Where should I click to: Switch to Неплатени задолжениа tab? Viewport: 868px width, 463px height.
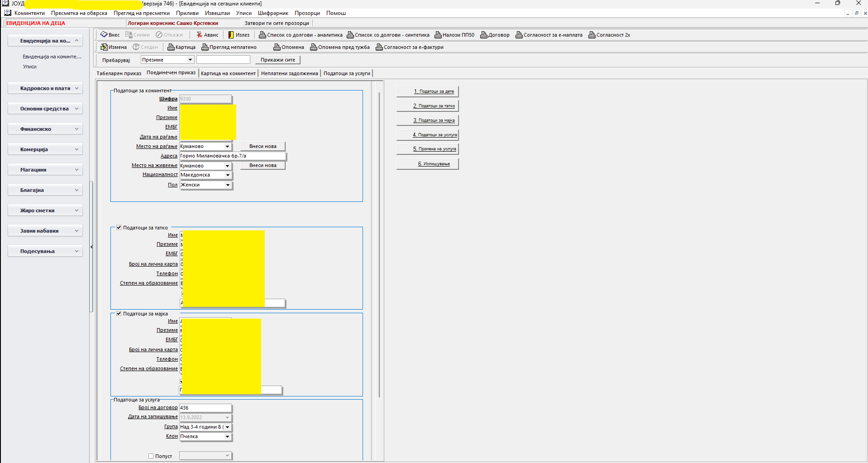click(290, 73)
